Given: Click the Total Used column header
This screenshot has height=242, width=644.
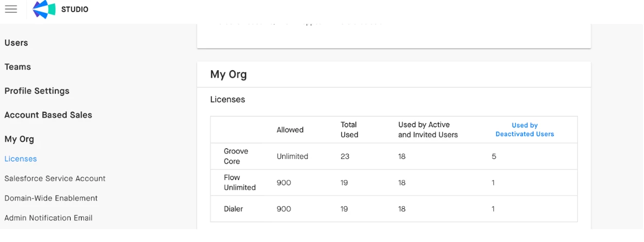Looking at the screenshot, I should point(349,129).
